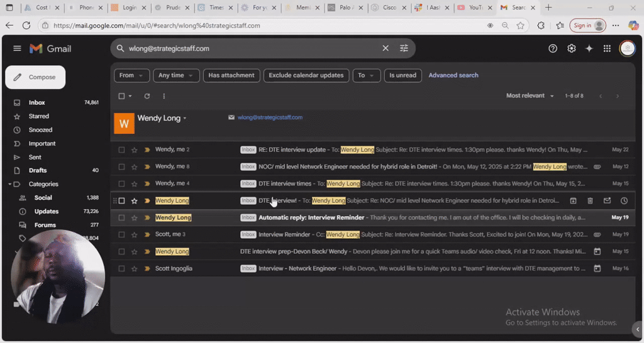Open the Advanced search link
The image size is (644, 343).
coord(453,75)
